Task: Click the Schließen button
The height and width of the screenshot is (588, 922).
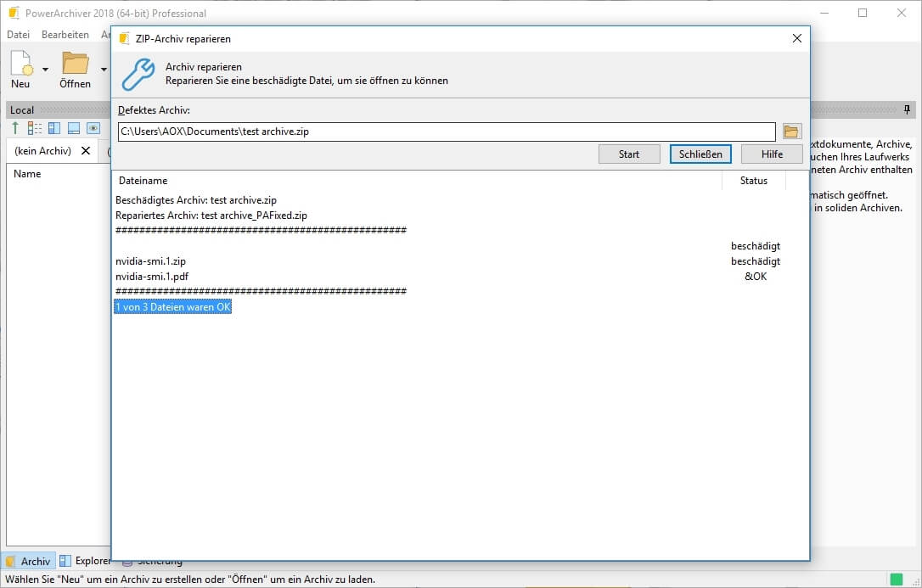Action: click(x=700, y=154)
